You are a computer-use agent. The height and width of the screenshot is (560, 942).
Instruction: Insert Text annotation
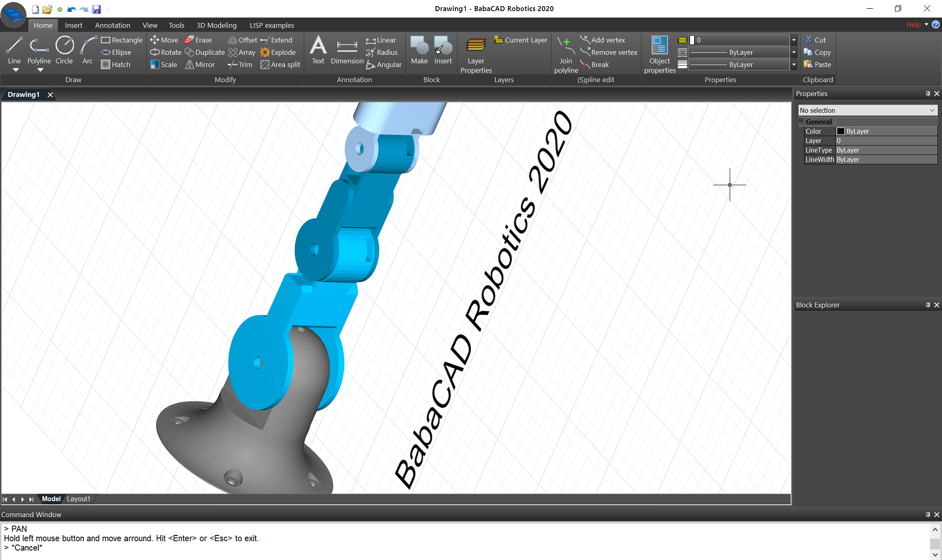coord(318,50)
